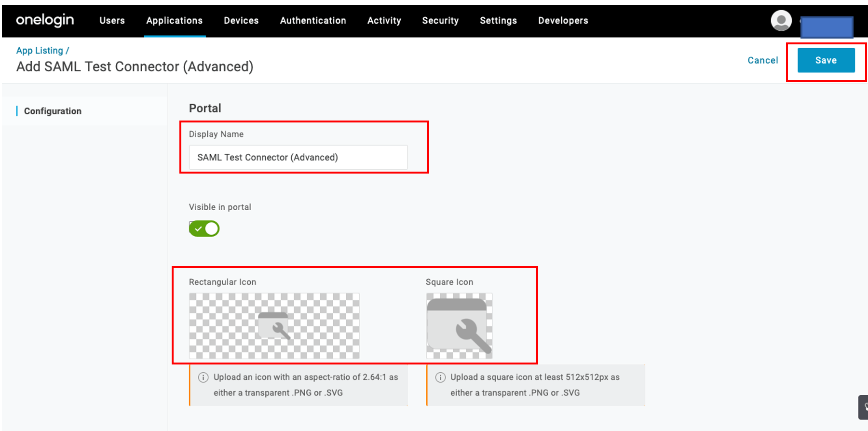Viewport: 868px width, 431px height.
Task: Click into the Display Name field
Action: 298,157
